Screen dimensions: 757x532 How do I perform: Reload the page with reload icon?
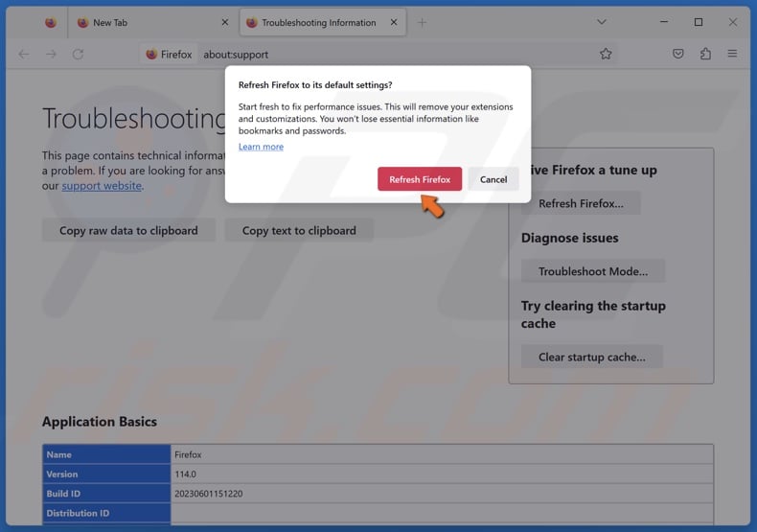(79, 54)
